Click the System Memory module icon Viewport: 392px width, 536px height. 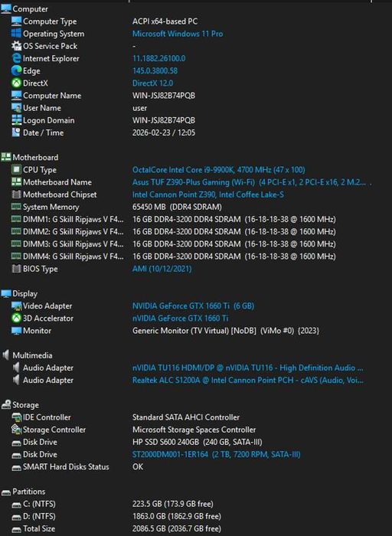[16, 207]
